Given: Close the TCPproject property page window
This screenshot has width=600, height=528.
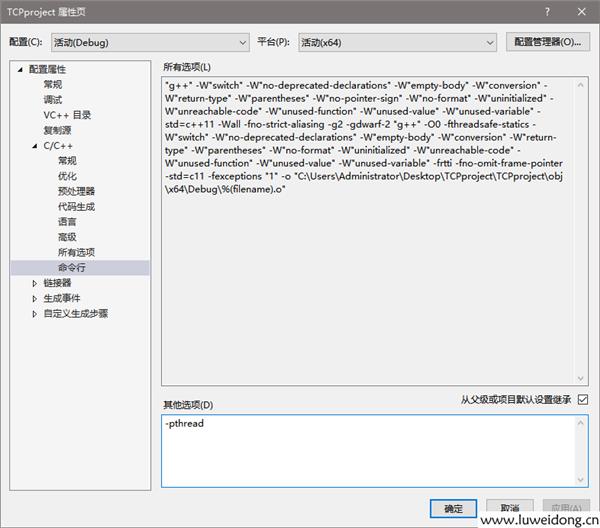Looking at the screenshot, I should [x=581, y=10].
